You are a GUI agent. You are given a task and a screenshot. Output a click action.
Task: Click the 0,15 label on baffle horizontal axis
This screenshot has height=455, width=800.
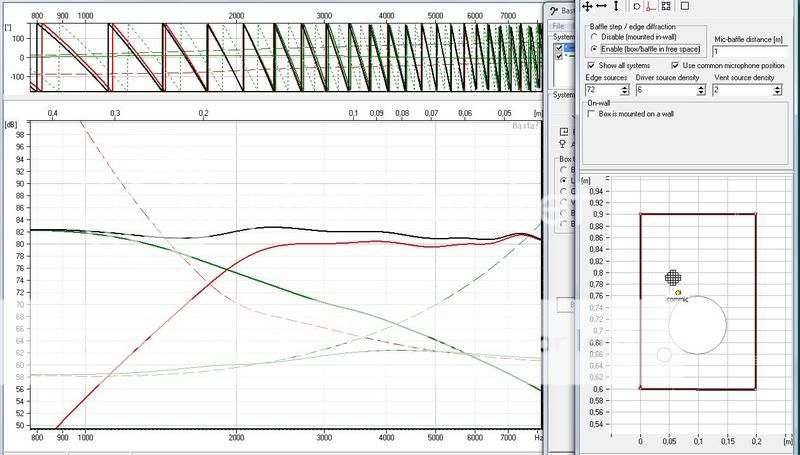728,442
